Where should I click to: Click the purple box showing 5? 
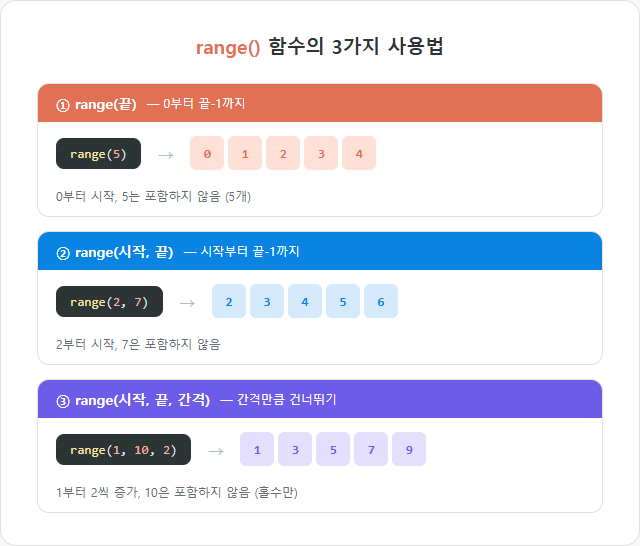pyautogui.click(x=333, y=449)
